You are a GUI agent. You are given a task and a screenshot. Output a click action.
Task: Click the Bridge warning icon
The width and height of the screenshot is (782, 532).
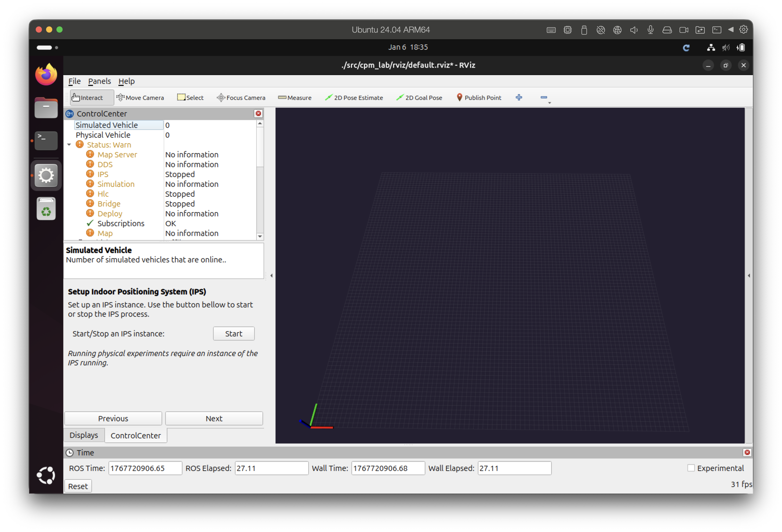[x=90, y=203]
